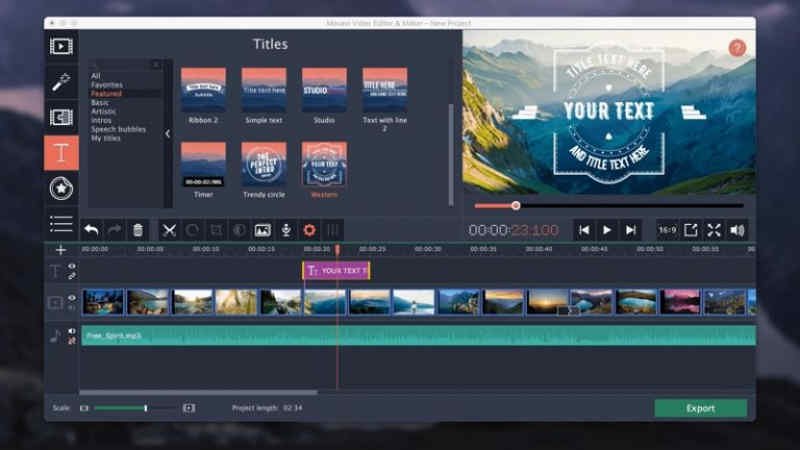Click the preview seek bar handle

[516, 206]
